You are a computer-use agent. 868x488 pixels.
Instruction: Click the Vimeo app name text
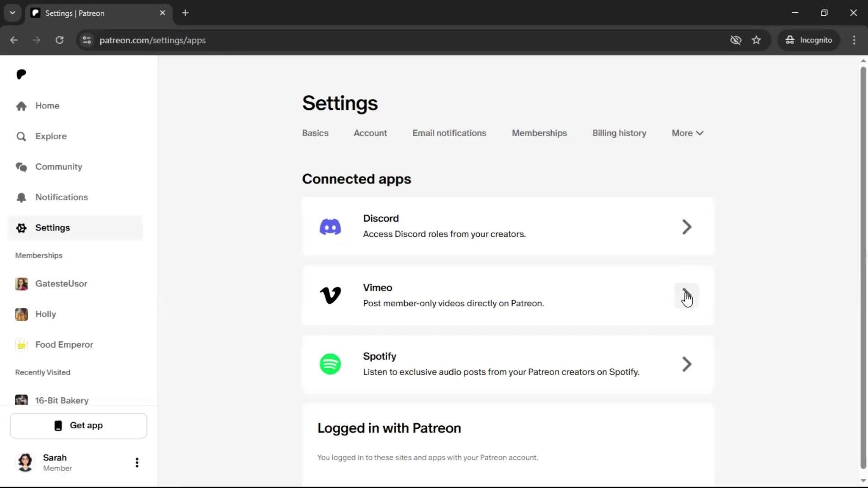377,288
